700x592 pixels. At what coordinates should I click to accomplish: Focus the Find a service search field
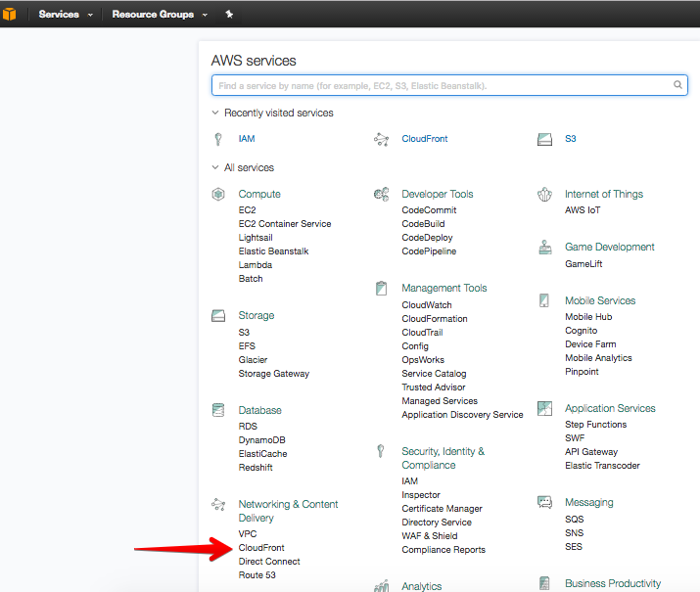click(x=449, y=85)
